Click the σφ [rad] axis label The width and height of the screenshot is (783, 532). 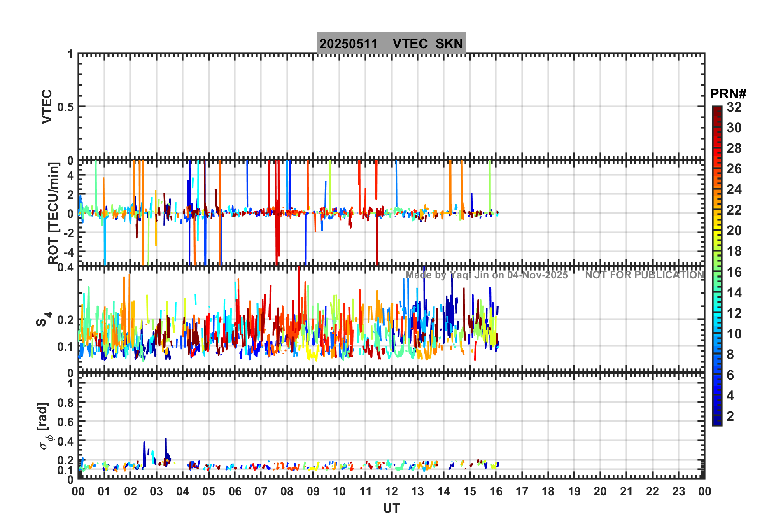(44, 426)
